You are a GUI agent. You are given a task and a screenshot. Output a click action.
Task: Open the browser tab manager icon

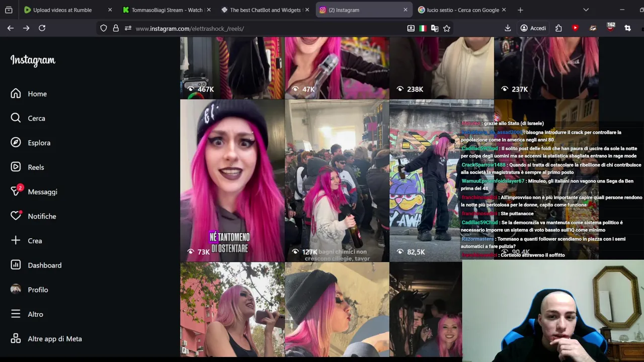point(9,10)
